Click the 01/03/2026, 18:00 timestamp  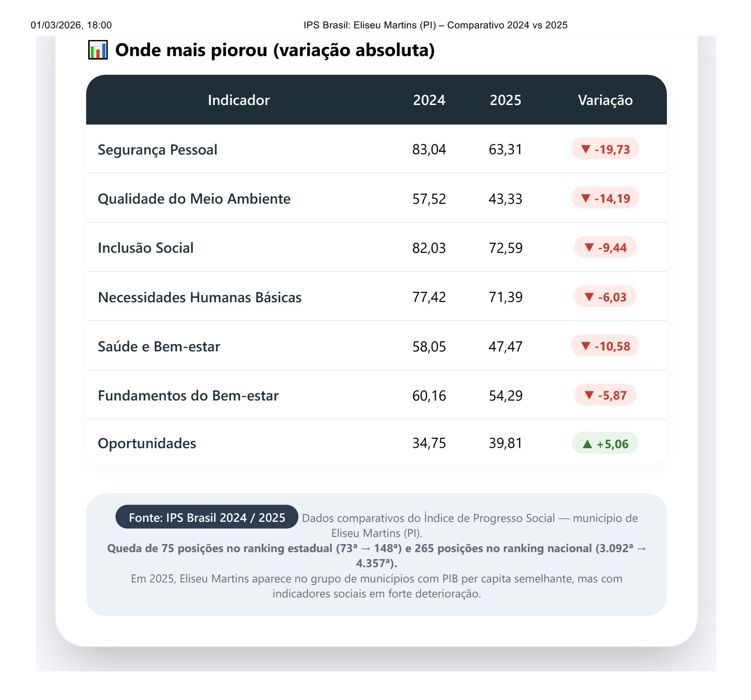coord(71,25)
